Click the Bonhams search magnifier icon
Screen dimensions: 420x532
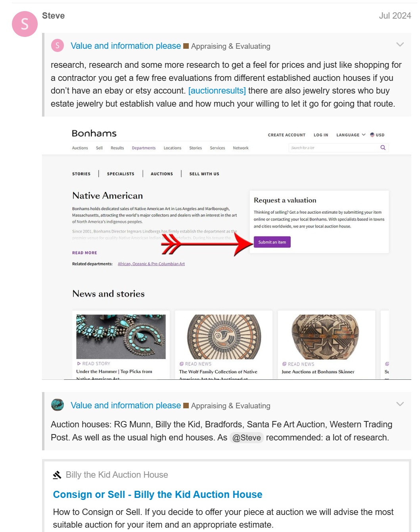click(383, 147)
